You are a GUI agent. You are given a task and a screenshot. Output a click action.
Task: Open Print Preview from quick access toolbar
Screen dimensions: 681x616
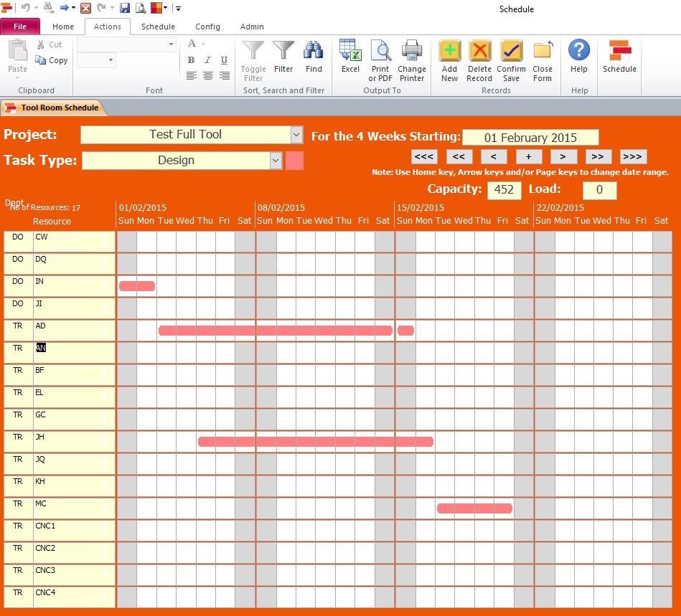140,8
